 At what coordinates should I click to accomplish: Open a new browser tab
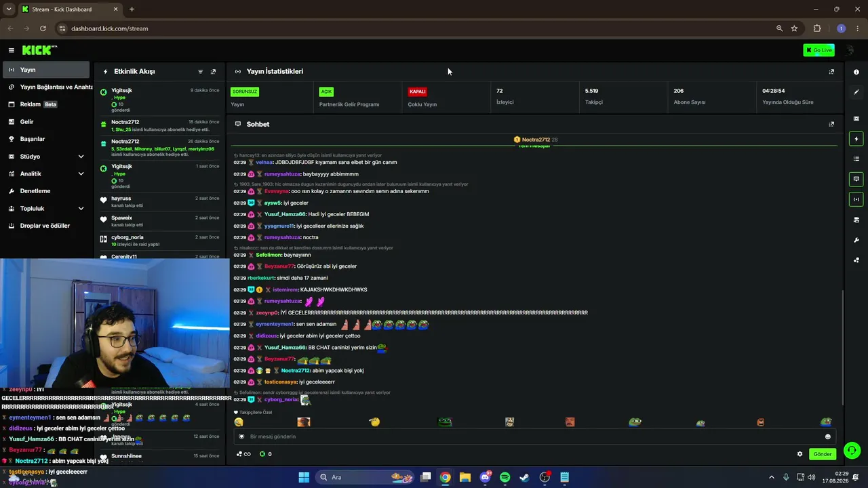[x=132, y=9]
